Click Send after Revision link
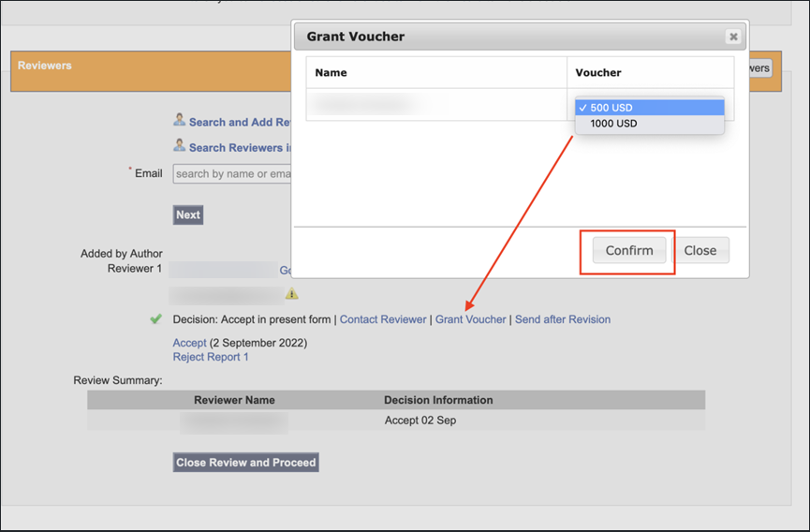This screenshot has height=532, width=810. [x=562, y=319]
